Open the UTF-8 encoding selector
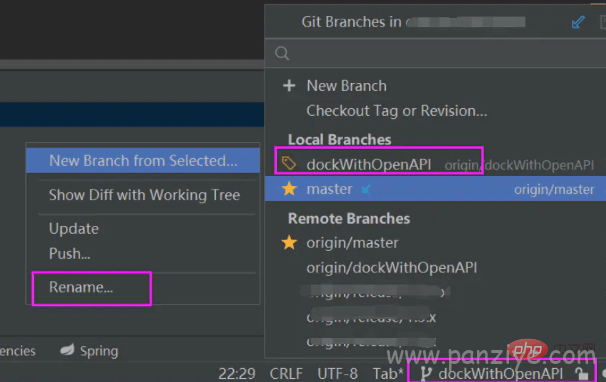 337,374
